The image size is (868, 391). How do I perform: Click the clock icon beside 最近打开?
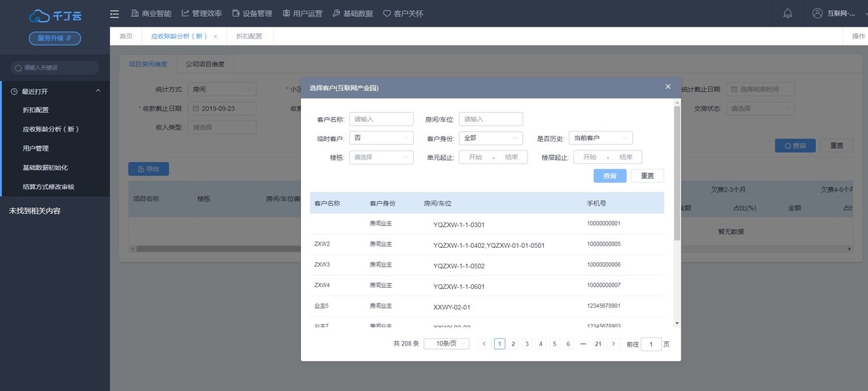coord(14,92)
